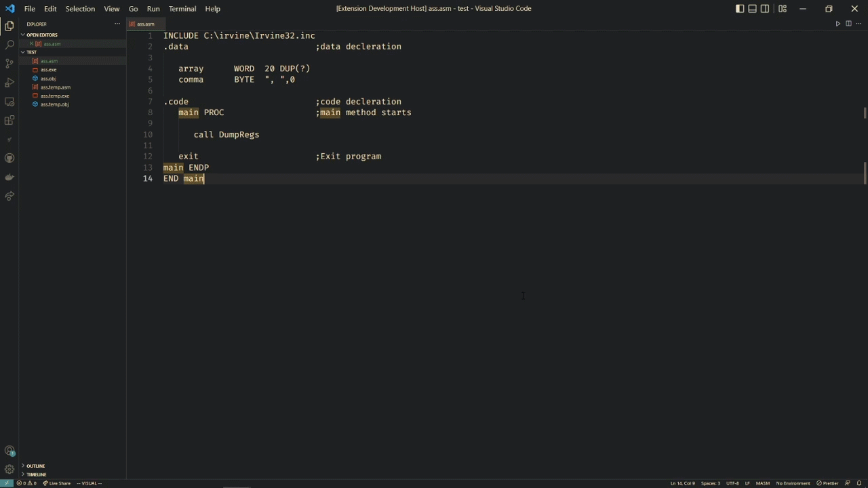
Task: Toggle the primary side bar layout button
Action: (740, 9)
